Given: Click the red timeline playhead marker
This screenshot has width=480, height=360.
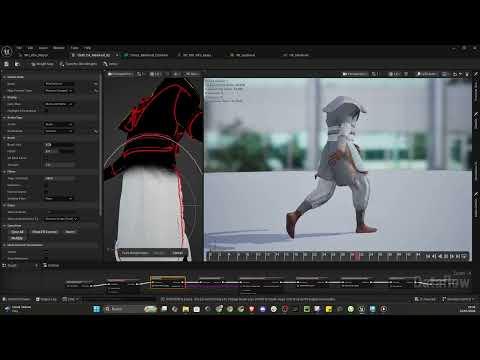Looking at the screenshot, I should click(x=357, y=255).
